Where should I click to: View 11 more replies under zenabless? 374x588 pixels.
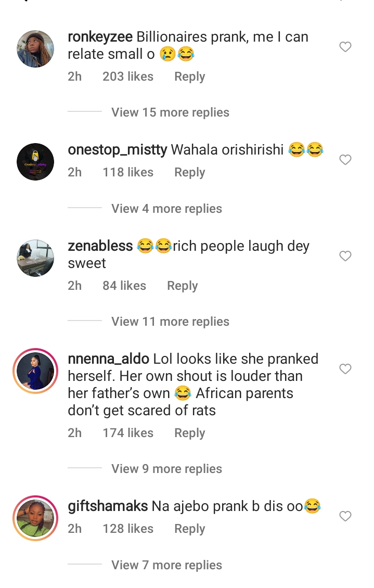[x=170, y=322]
